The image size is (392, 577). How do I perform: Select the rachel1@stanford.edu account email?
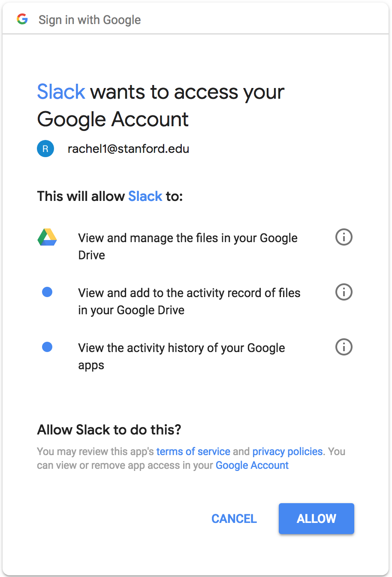tap(128, 149)
